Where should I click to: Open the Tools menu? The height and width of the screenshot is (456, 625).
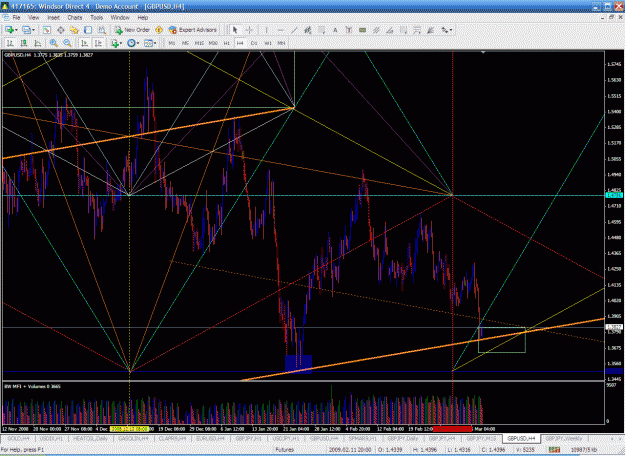click(96, 18)
